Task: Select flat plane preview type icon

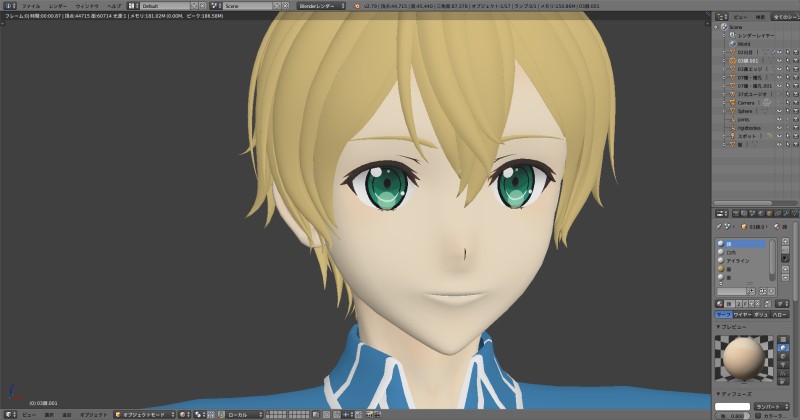Action: 783,339
